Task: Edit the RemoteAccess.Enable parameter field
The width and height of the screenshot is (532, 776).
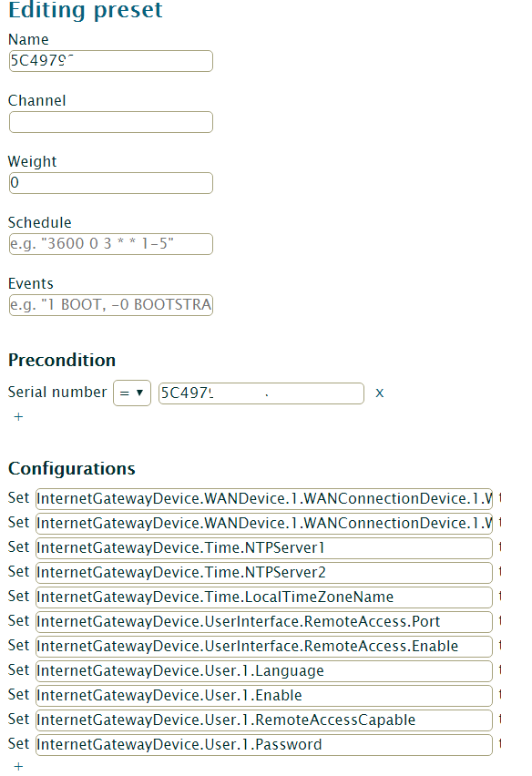Action: point(264,647)
